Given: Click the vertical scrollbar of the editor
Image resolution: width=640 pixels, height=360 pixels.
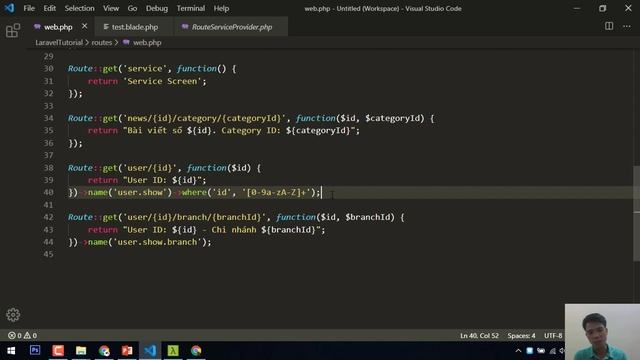Looking at the screenshot, I should 636,213.
